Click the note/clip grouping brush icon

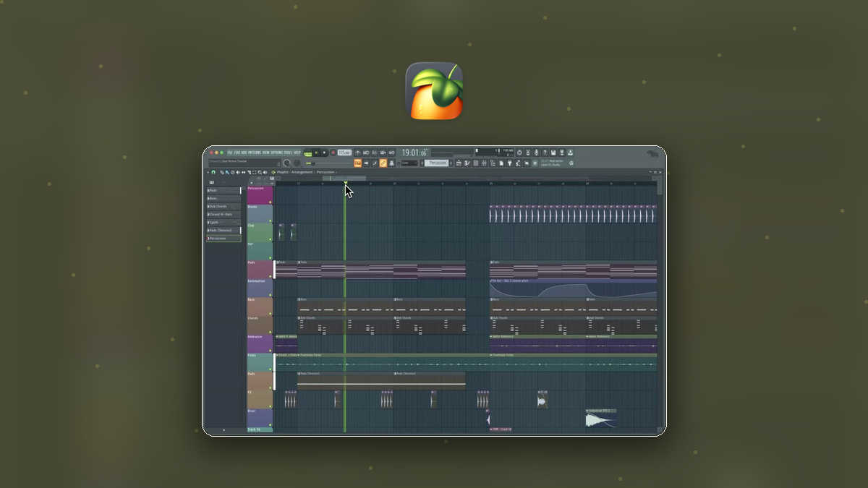pos(375,163)
